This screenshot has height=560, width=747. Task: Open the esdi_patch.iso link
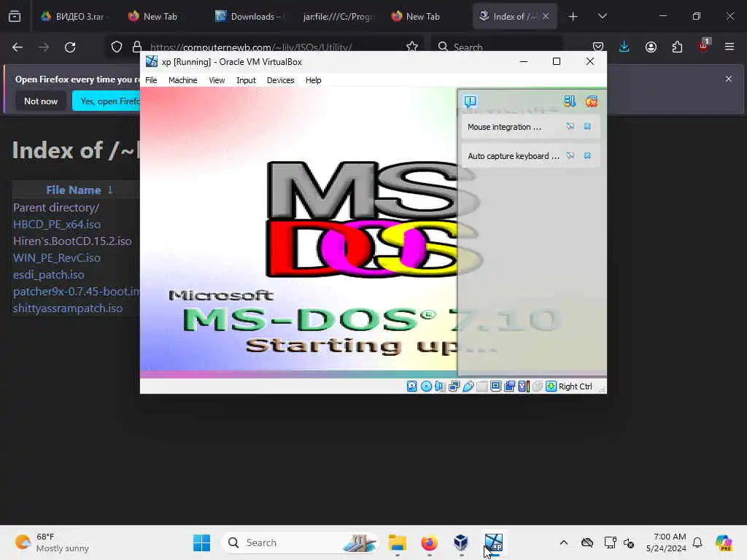(x=49, y=275)
